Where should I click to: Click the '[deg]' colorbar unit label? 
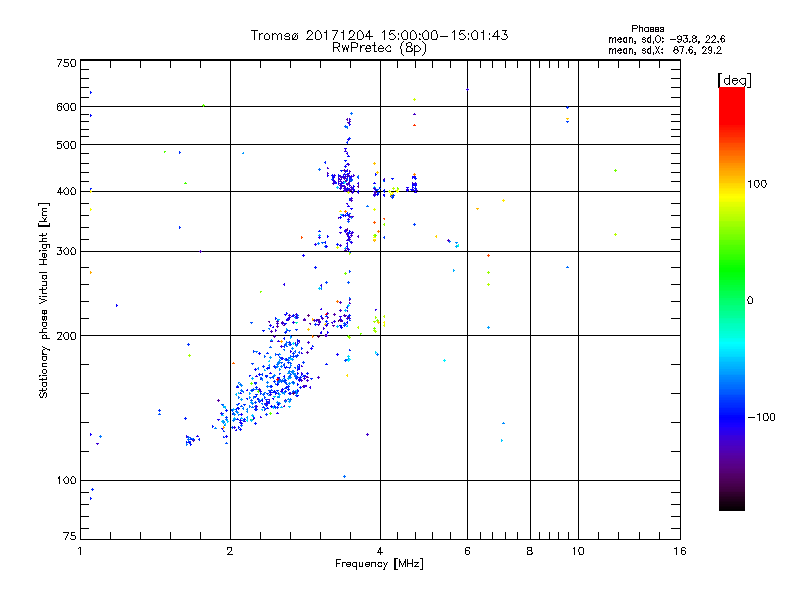coord(734,80)
